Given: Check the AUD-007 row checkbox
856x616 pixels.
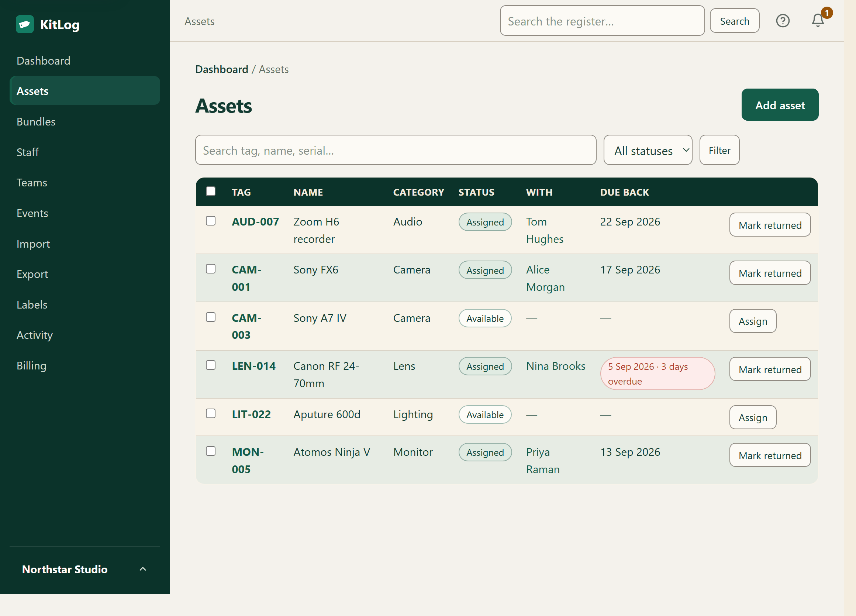Looking at the screenshot, I should (211, 221).
